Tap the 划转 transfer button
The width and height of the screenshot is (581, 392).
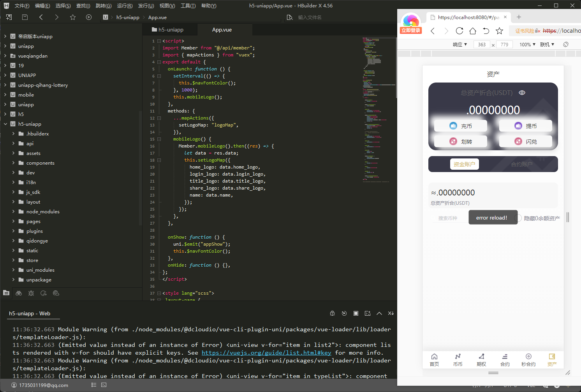tap(461, 141)
